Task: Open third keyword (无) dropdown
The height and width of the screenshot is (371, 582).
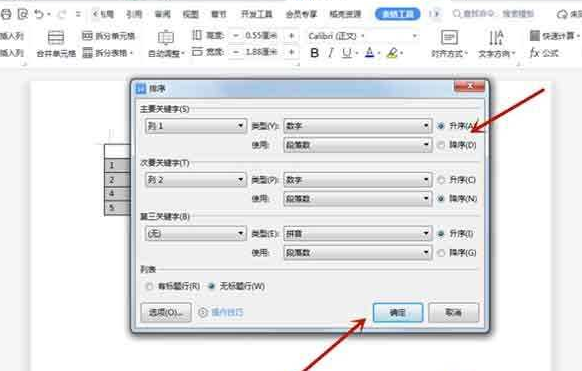Action: pyautogui.click(x=196, y=234)
